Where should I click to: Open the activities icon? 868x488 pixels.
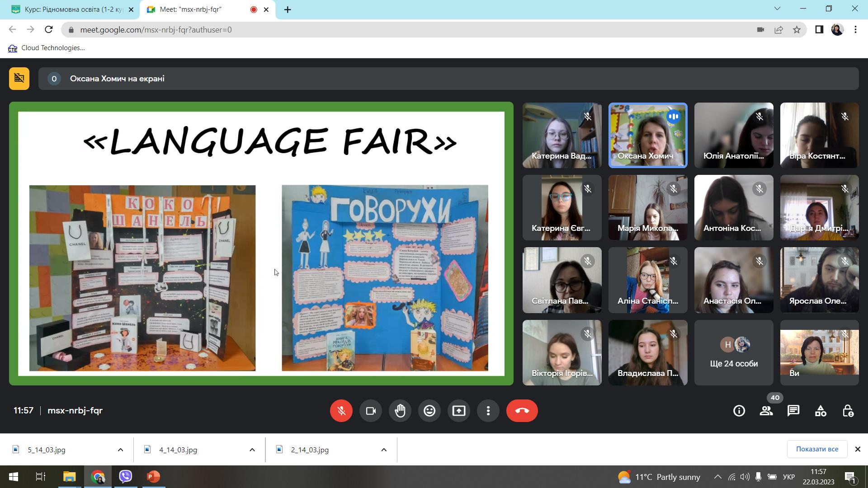pyautogui.click(x=821, y=411)
